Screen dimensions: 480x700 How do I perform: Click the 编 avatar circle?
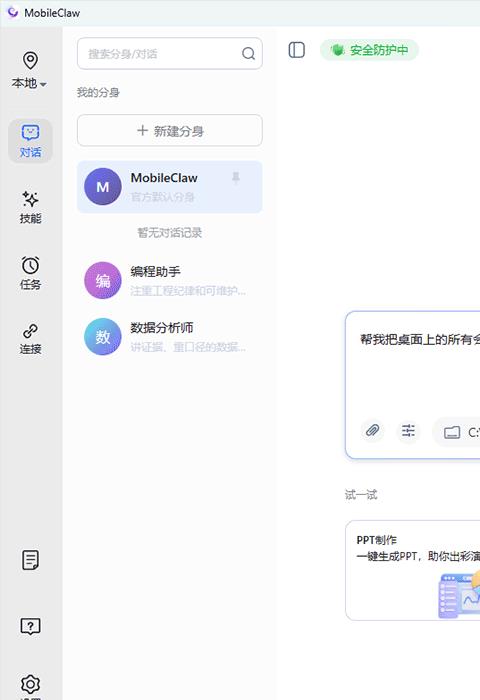103,280
